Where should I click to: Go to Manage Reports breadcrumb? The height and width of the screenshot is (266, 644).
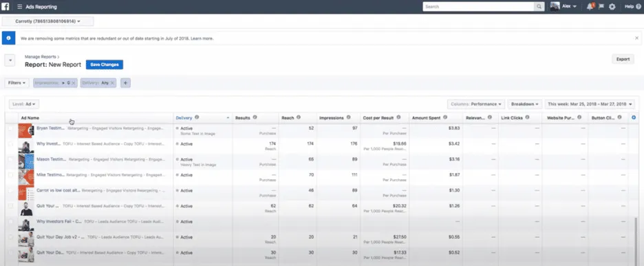pos(40,57)
